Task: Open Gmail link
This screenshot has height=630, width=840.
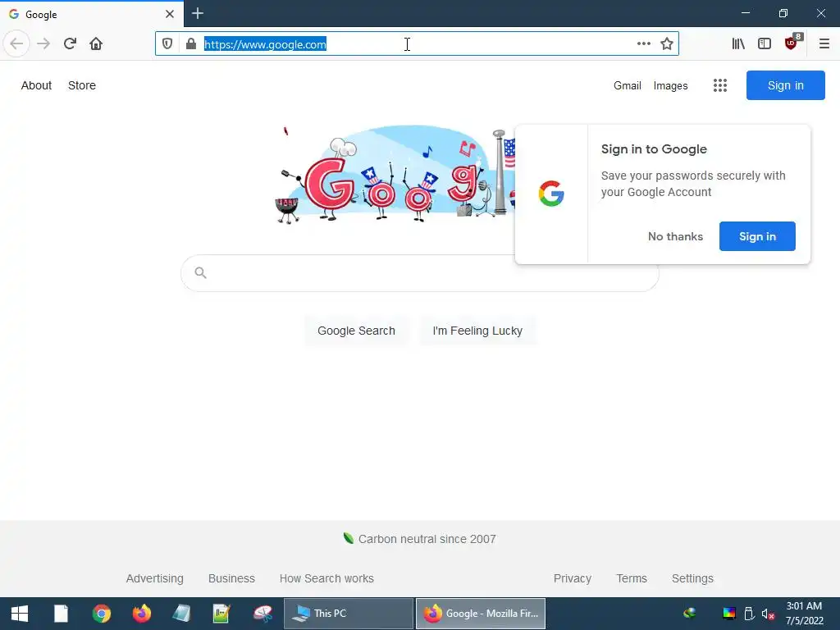Action: coord(628,85)
